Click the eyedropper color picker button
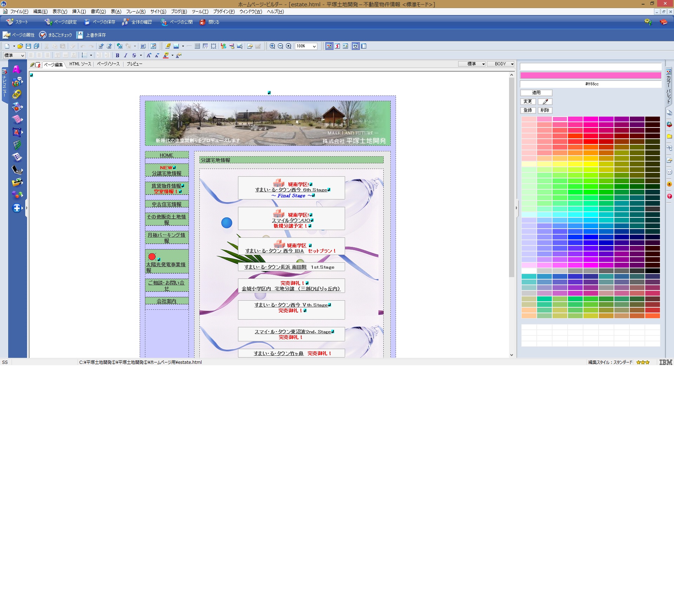Image resolution: width=674 pixels, height=616 pixels. [545, 101]
